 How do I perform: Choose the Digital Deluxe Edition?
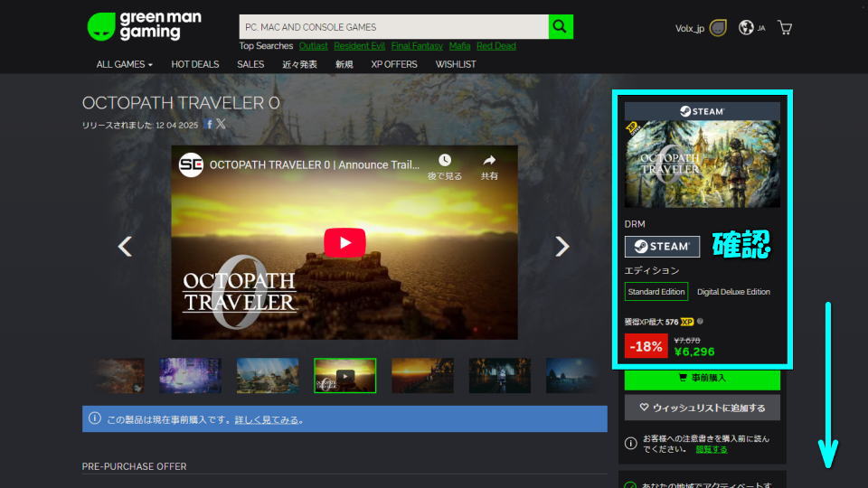pyautogui.click(x=733, y=292)
